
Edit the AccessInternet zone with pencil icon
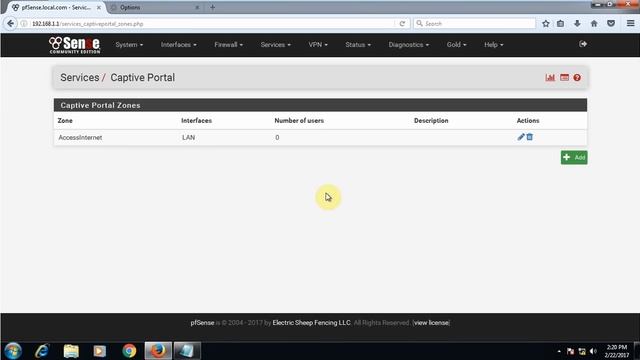pyautogui.click(x=520, y=137)
